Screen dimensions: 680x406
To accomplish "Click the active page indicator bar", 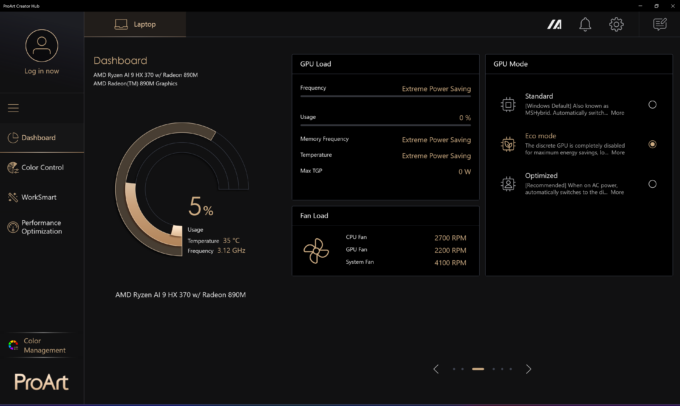I will (478, 369).
